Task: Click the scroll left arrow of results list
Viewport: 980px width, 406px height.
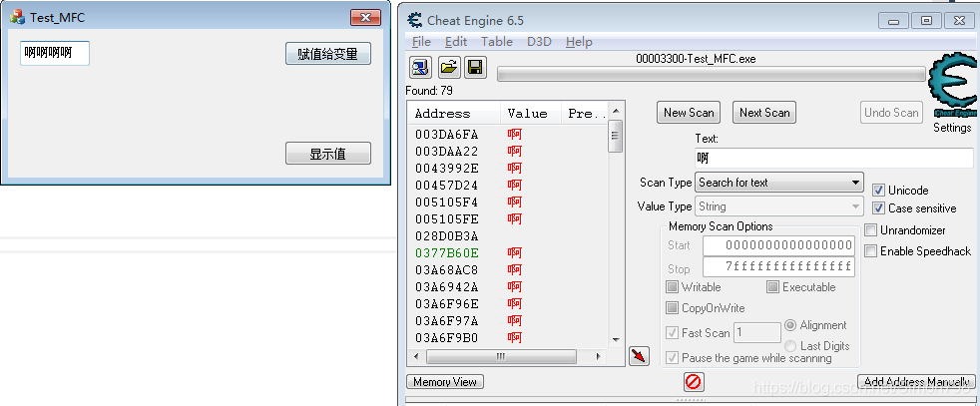Action: click(x=415, y=357)
